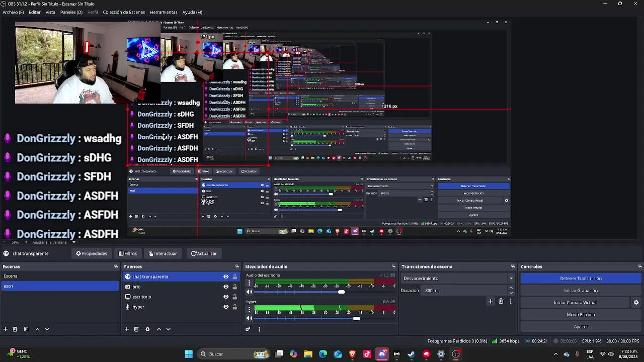Move source up in Fuentes panel
644x362 pixels.
(x=159, y=329)
